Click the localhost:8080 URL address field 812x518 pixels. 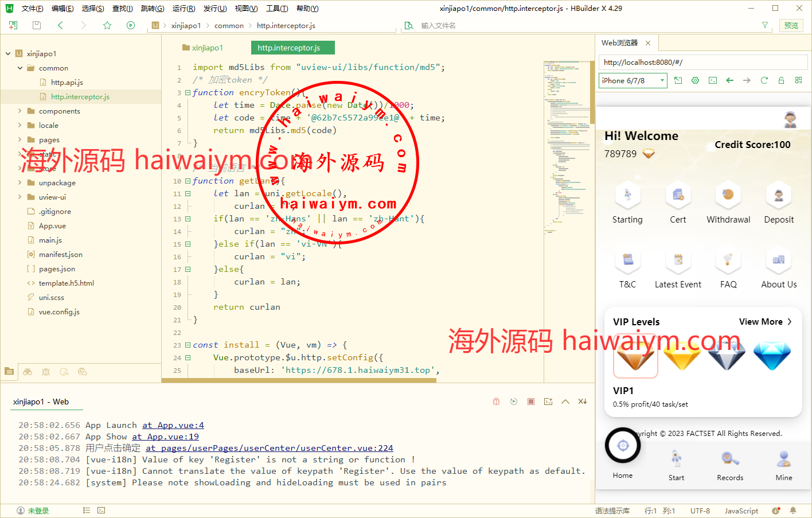[702, 63]
